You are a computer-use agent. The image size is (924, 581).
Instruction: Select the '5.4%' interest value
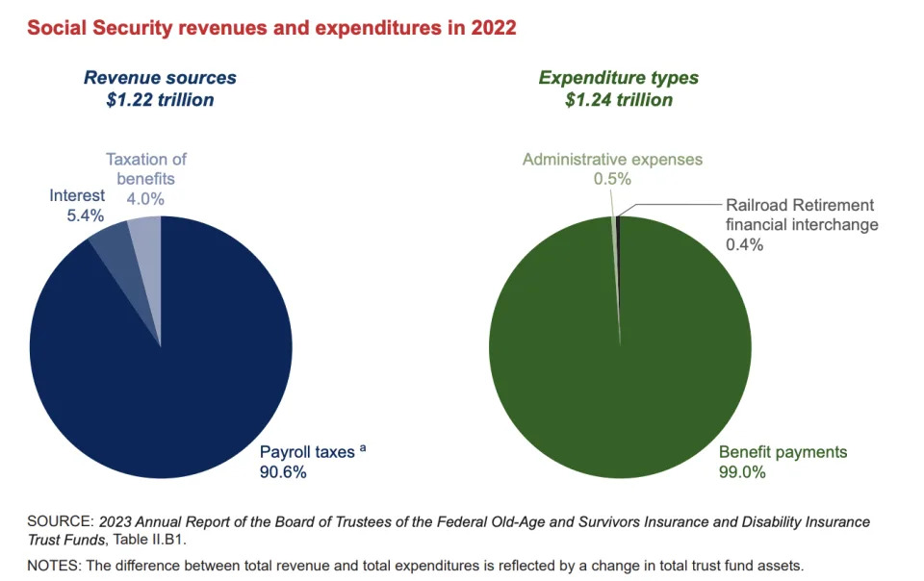[85, 215]
